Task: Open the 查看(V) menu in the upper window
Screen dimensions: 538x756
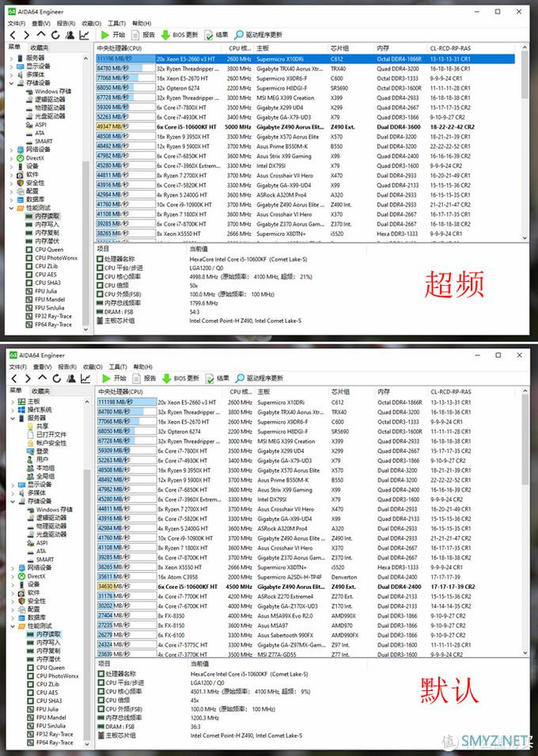Action: [41, 23]
